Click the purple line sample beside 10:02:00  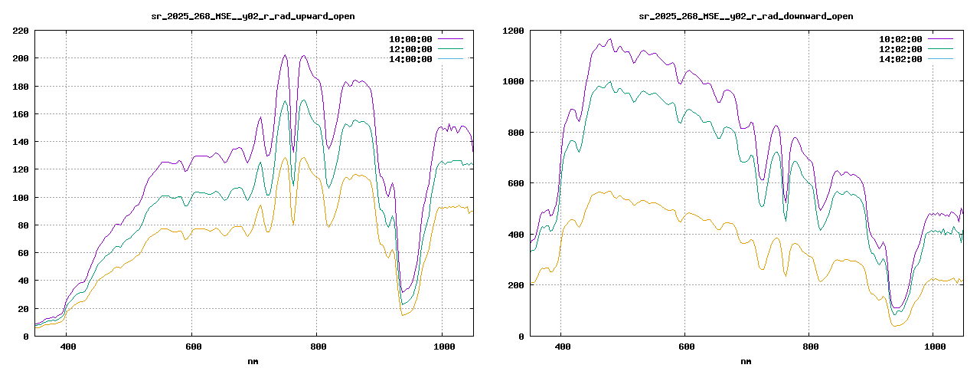tap(940, 38)
